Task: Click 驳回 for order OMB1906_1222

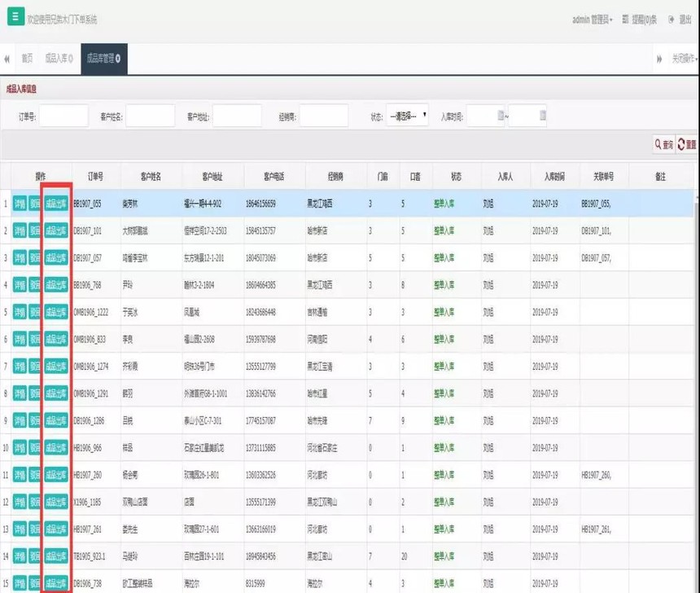Action: (x=34, y=312)
